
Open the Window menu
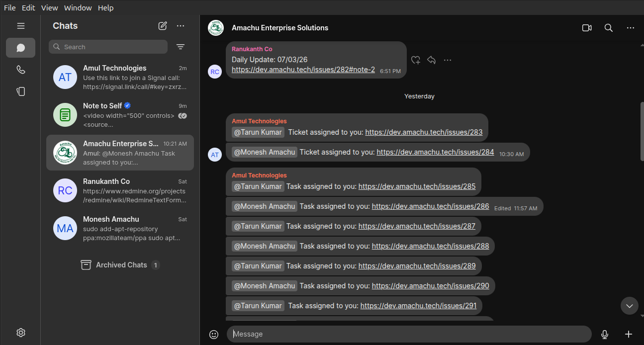(x=78, y=7)
